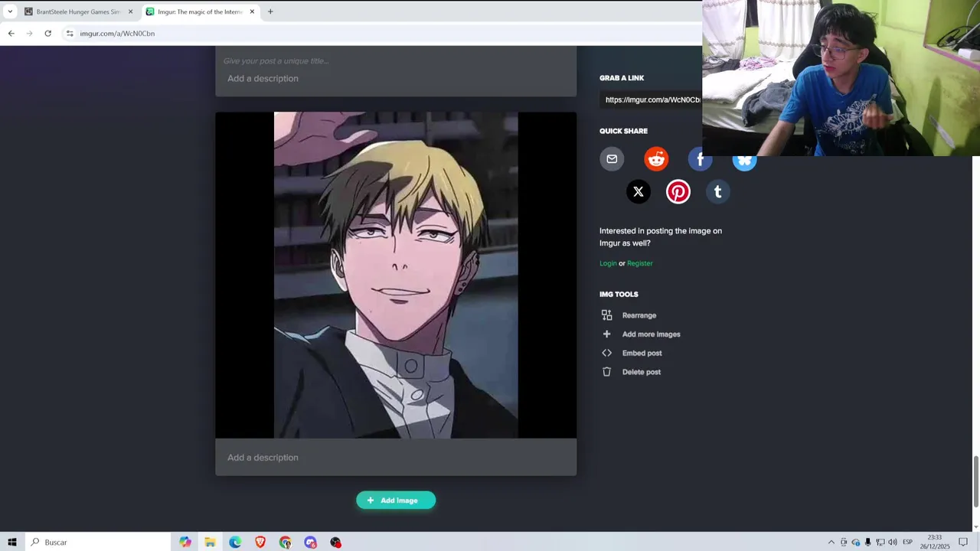Viewport: 980px width, 551px height.
Task: Open a new browser tab
Action: tap(270, 11)
